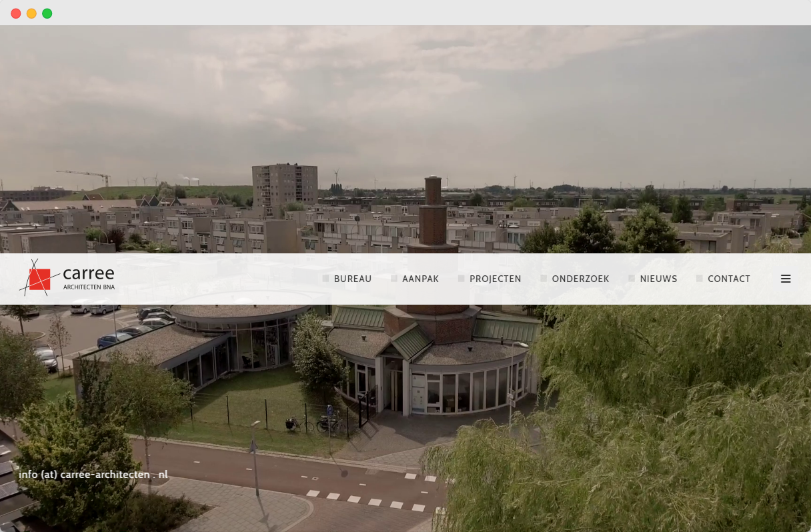Go to the Aanpak page

[420, 279]
